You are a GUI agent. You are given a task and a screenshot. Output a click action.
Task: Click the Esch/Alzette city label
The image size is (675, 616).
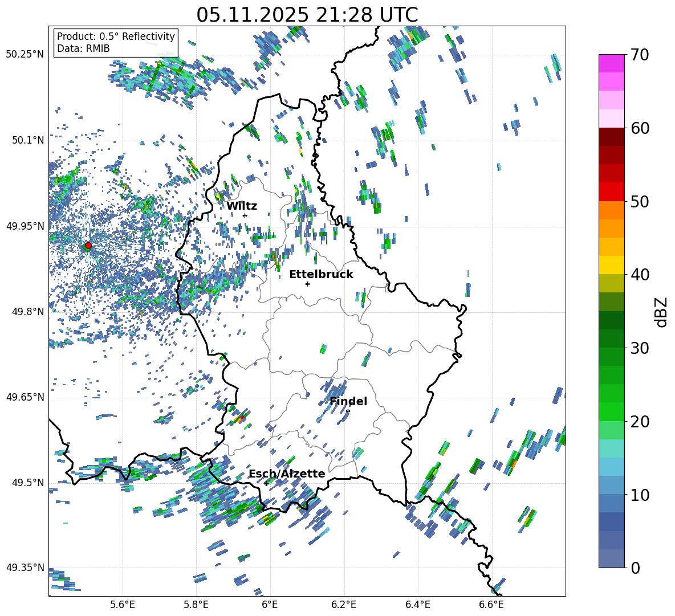click(x=287, y=474)
